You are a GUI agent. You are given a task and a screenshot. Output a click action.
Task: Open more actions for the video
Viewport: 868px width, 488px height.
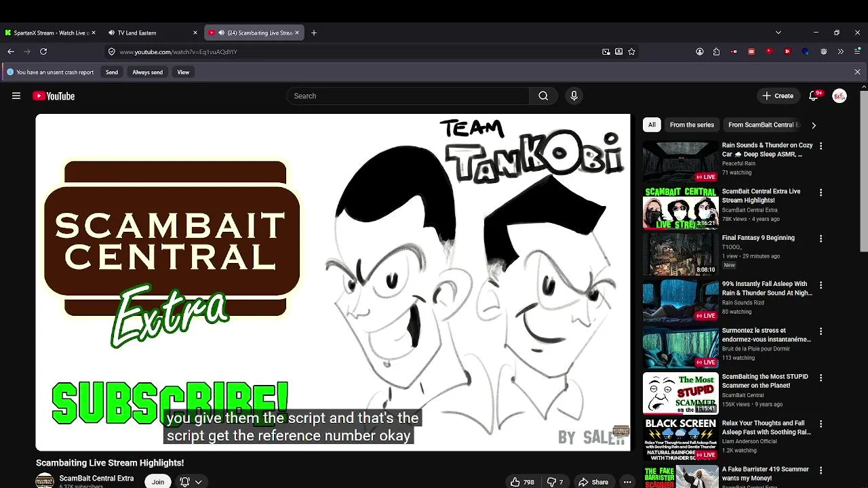627,482
